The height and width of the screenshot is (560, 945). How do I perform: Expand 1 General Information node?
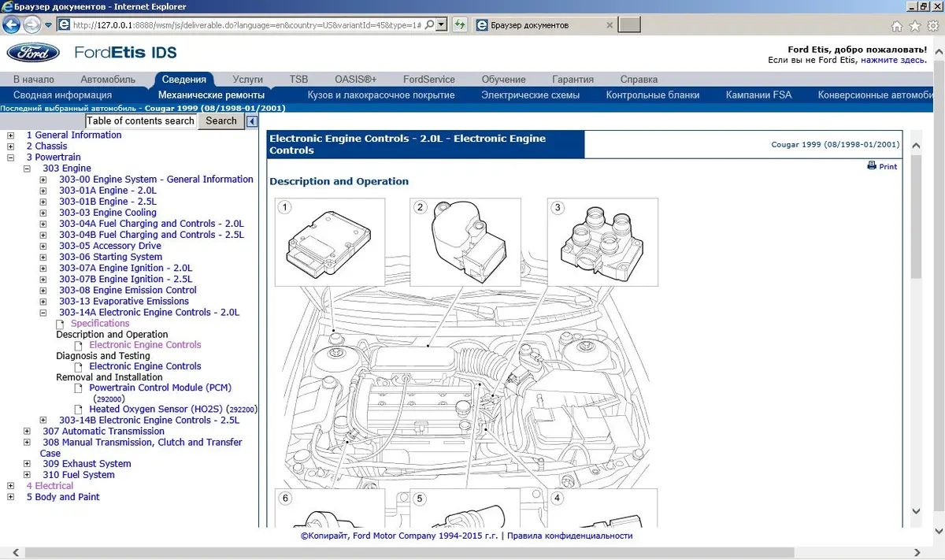pyautogui.click(x=10, y=135)
